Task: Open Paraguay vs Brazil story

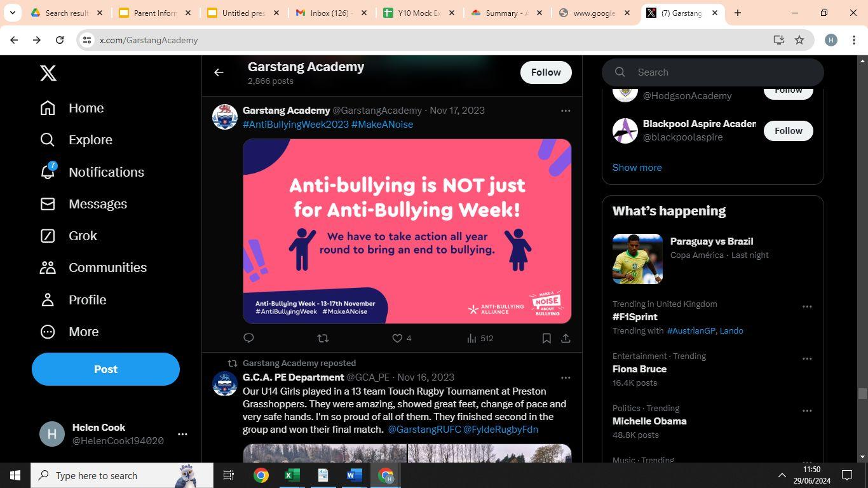Action: [712, 259]
